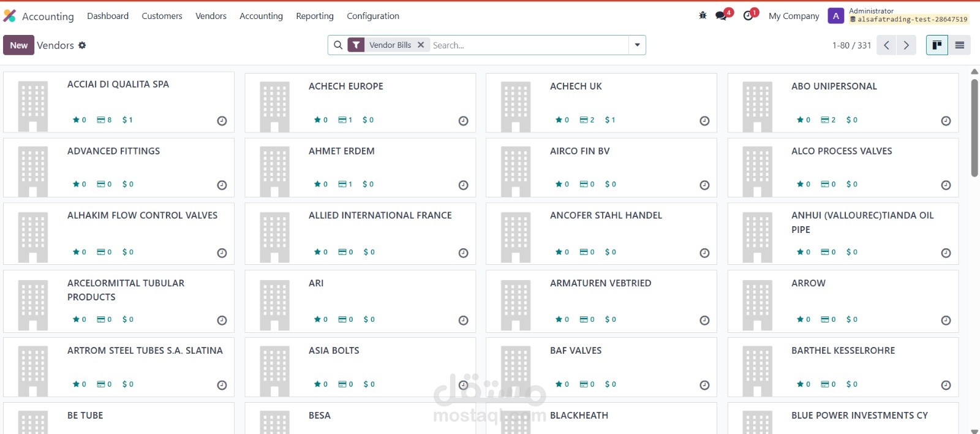Click the search magnifier icon
The image size is (980, 434).
click(338, 45)
